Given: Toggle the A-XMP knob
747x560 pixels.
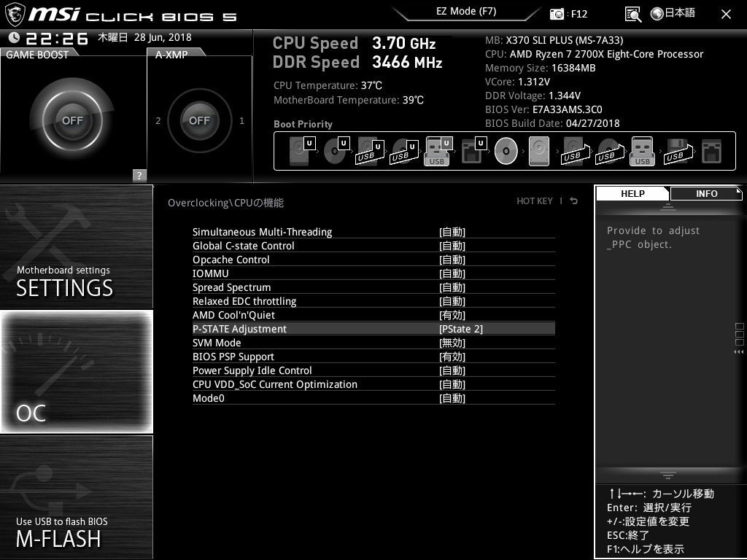Looking at the screenshot, I should [199, 120].
